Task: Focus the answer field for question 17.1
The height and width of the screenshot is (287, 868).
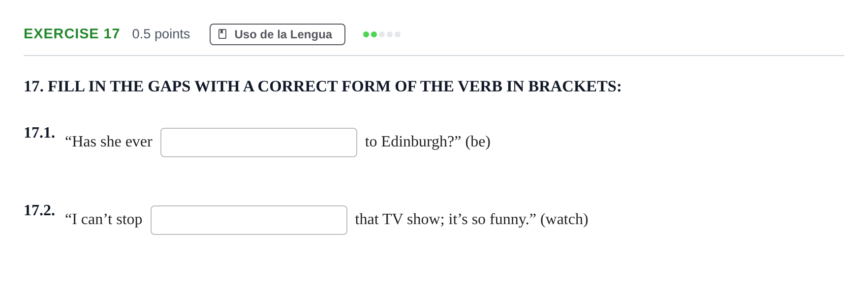Action: tap(259, 143)
